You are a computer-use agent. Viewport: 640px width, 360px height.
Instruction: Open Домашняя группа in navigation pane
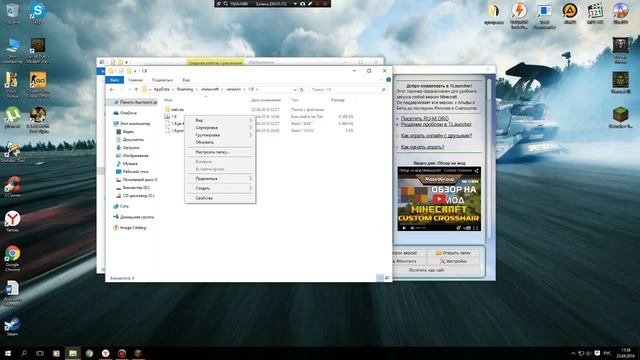point(133,217)
